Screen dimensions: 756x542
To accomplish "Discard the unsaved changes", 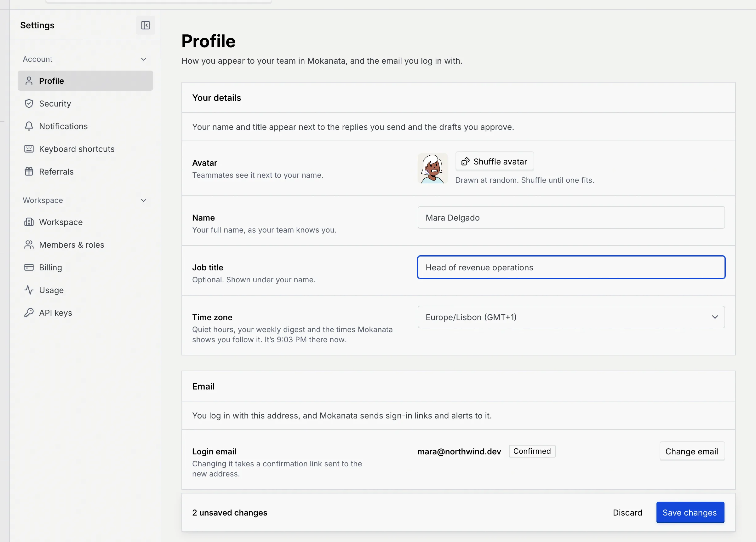I will coord(627,513).
